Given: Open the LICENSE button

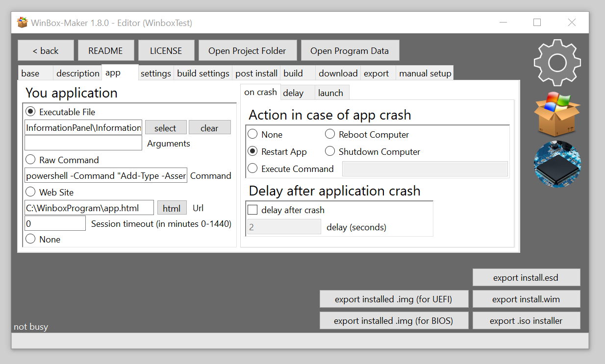Looking at the screenshot, I should click(166, 50).
